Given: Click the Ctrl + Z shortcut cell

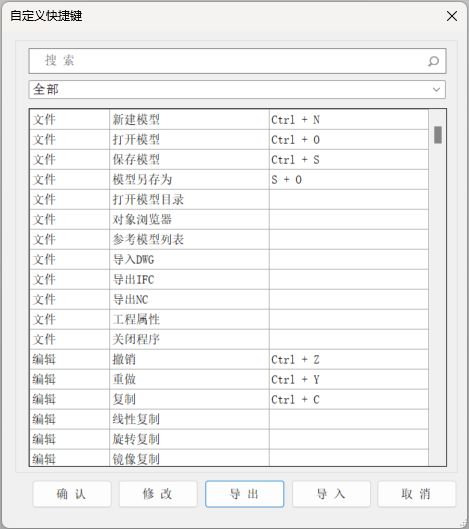Looking at the screenshot, I should point(349,359).
